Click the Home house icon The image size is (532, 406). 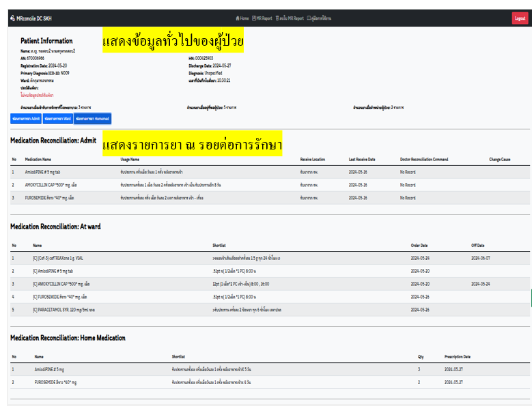click(236, 18)
